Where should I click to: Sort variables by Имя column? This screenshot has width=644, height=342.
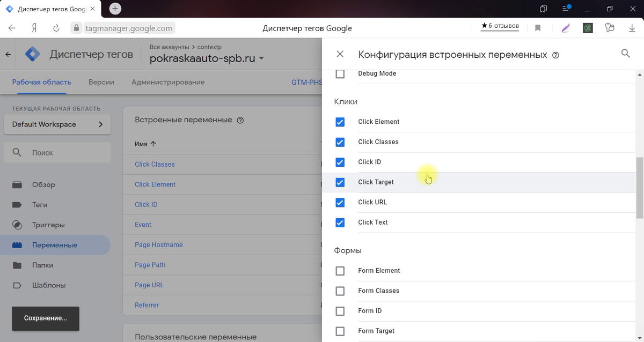click(x=145, y=144)
